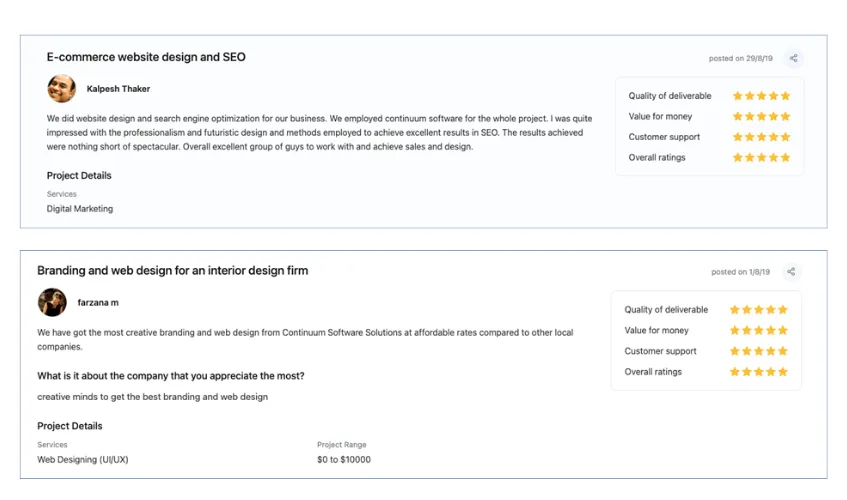Click Customer support stars in Kalpesh's review
Viewport: 847px width, 500px height.
(761, 137)
